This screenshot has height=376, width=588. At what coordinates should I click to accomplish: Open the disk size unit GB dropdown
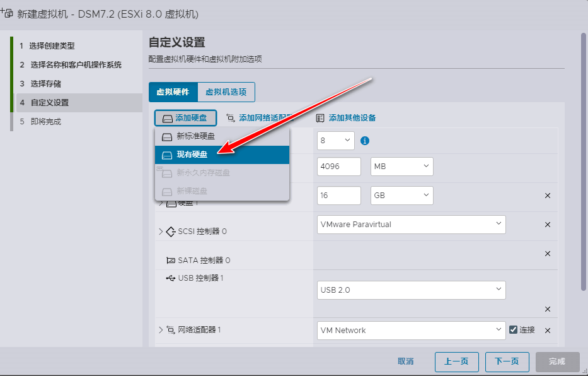402,196
